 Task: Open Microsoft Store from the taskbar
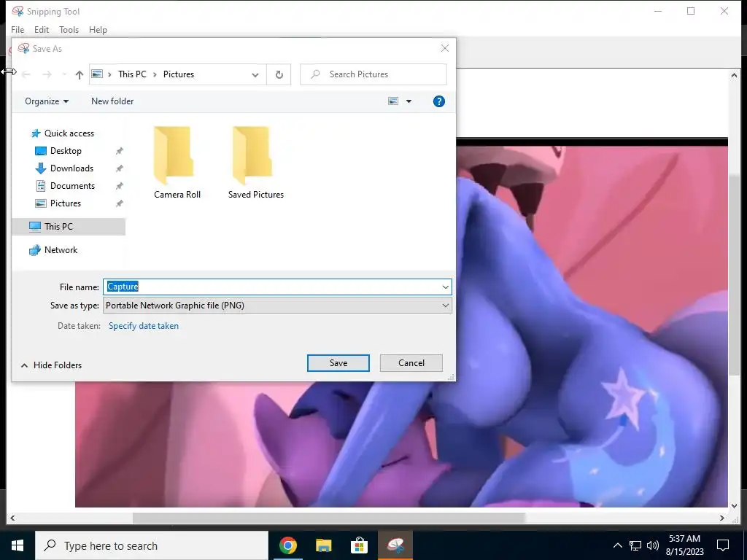coord(359,545)
